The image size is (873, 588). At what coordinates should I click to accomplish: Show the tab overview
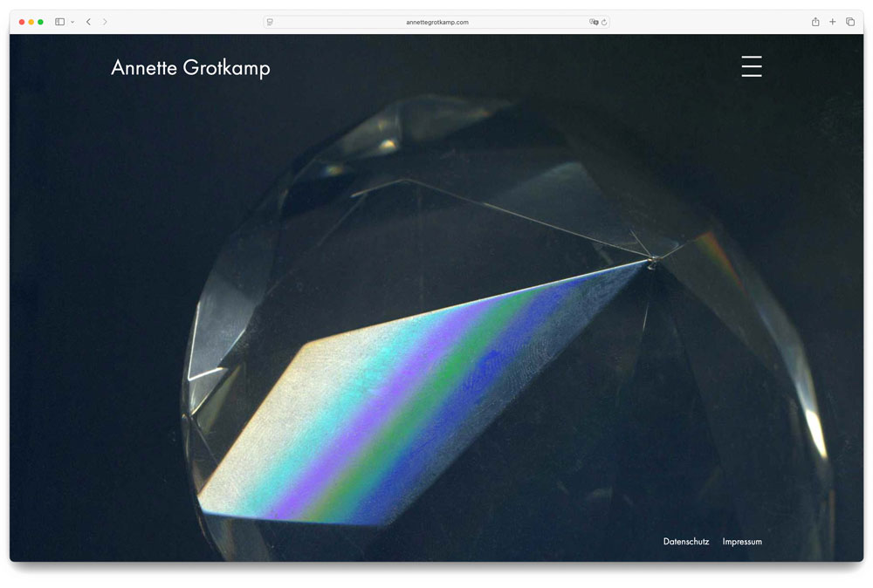tap(850, 22)
